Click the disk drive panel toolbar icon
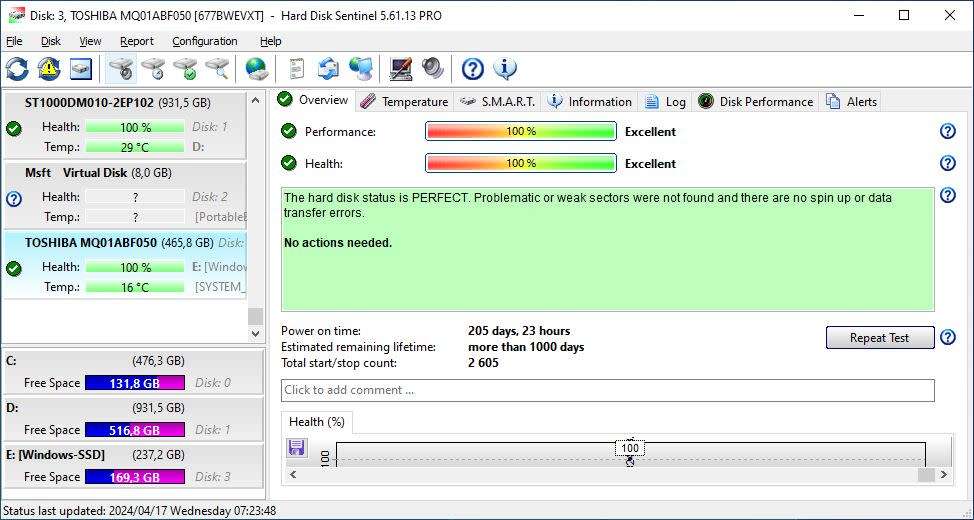This screenshot has width=974, height=520. tap(81, 68)
